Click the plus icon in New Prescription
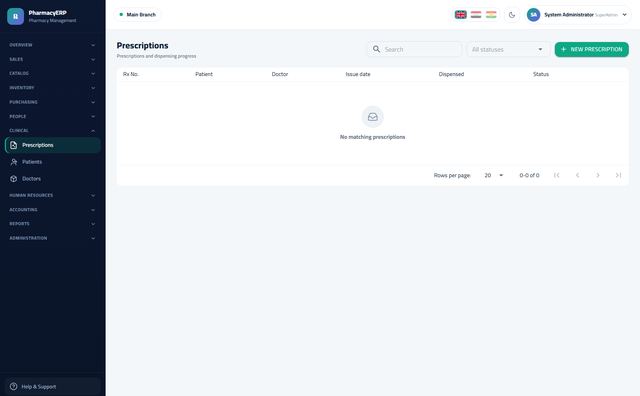The width and height of the screenshot is (640, 396). [x=563, y=49]
